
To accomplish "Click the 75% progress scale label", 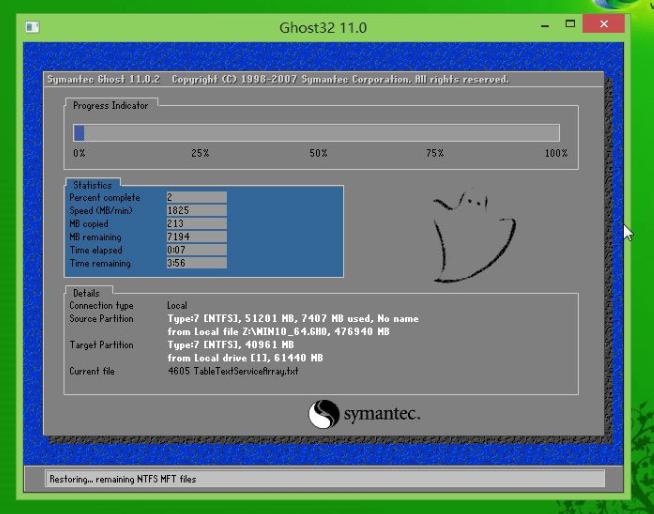I will [435, 153].
